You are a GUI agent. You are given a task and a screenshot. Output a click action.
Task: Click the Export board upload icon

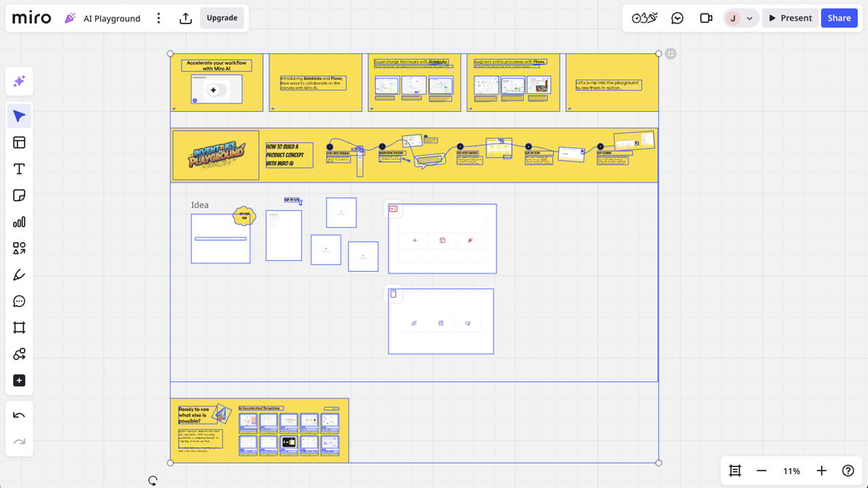[186, 18]
